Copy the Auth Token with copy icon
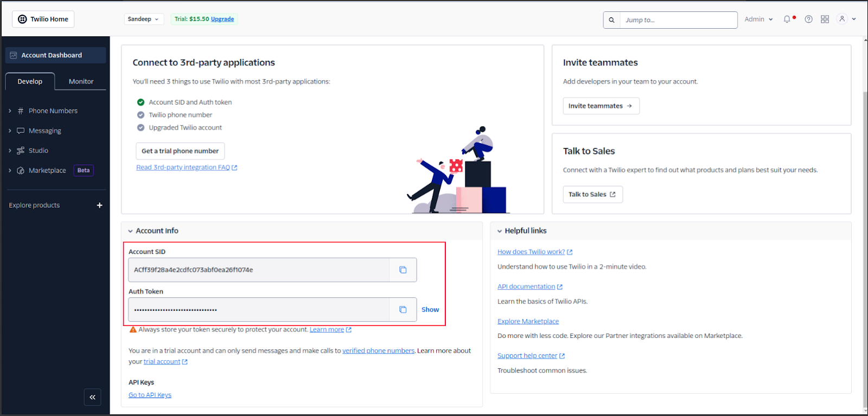 [x=403, y=310]
